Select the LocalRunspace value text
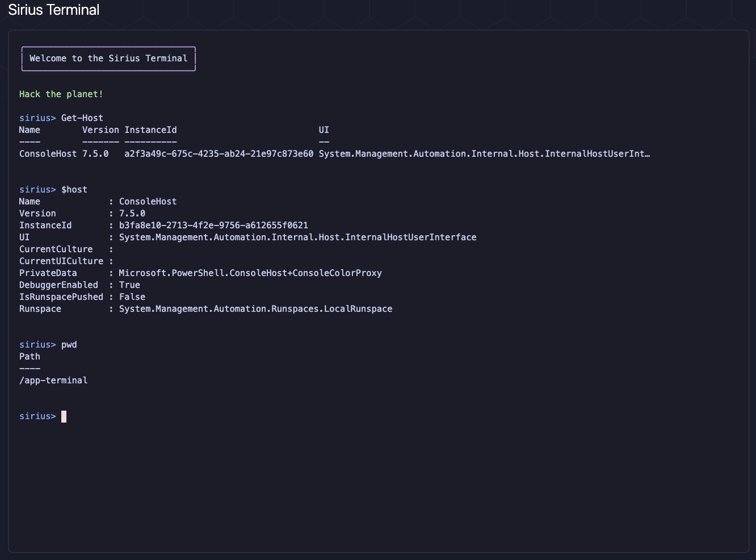The height and width of the screenshot is (560, 756). (x=255, y=308)
